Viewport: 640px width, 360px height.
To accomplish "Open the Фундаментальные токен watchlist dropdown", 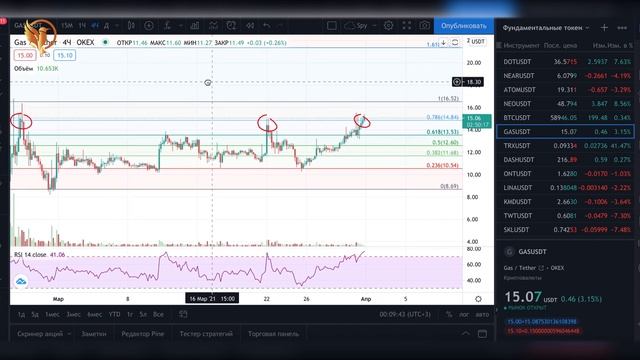I will [x=546, y=28].
